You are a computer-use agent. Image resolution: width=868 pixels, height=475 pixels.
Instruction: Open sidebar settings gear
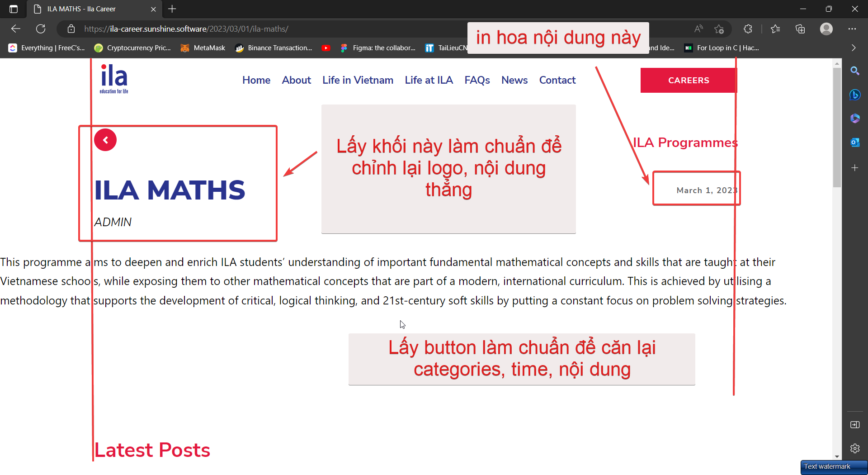pyautogui.click(x=855, y=449)
